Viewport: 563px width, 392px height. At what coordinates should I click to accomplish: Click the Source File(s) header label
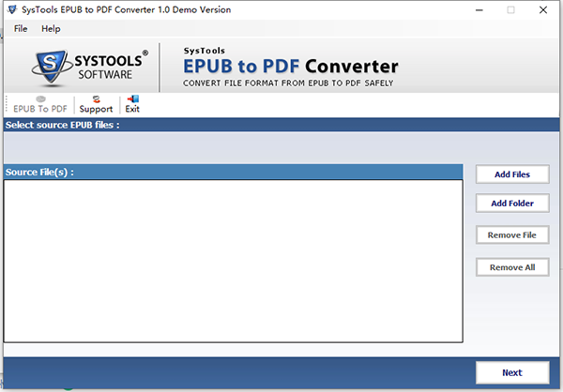pos(39,173)
